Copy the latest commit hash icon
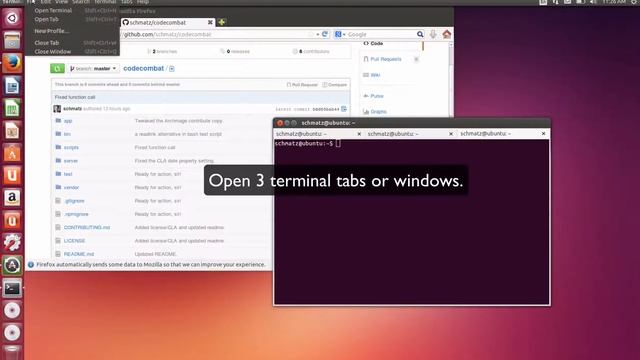The height and width of the screenshot is (360, 640). 344,109
